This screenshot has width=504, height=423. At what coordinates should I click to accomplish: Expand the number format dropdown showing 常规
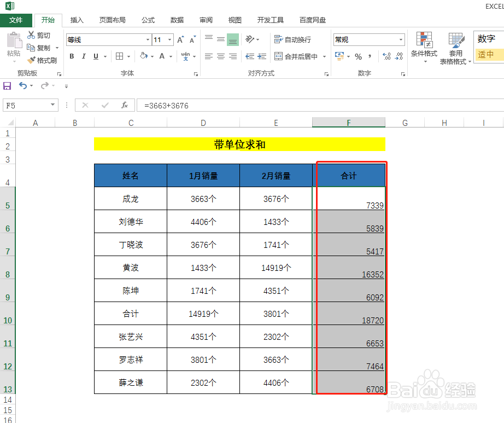[401, 39]
